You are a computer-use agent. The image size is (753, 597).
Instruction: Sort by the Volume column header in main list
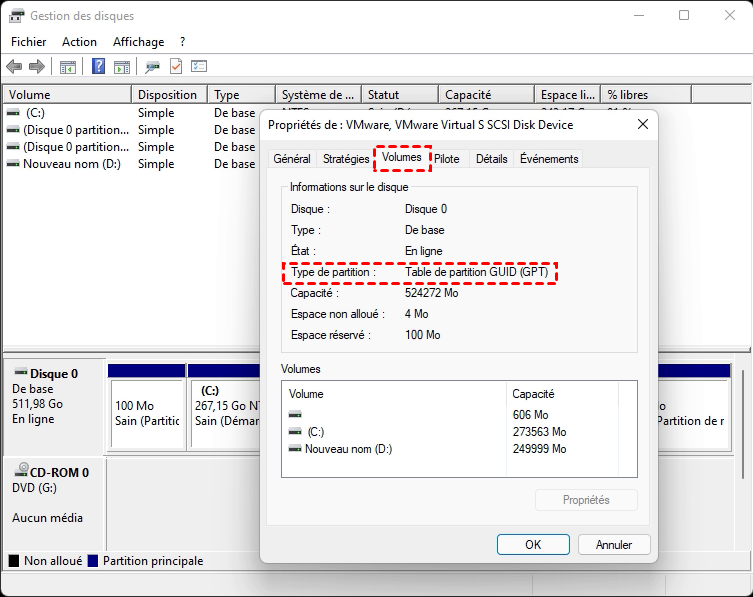point(67,95)
